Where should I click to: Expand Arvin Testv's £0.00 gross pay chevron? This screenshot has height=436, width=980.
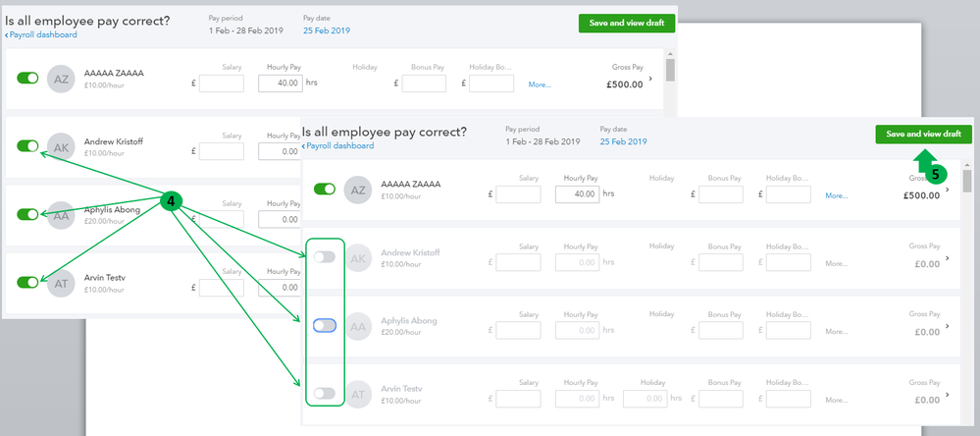tap(947, 394)
